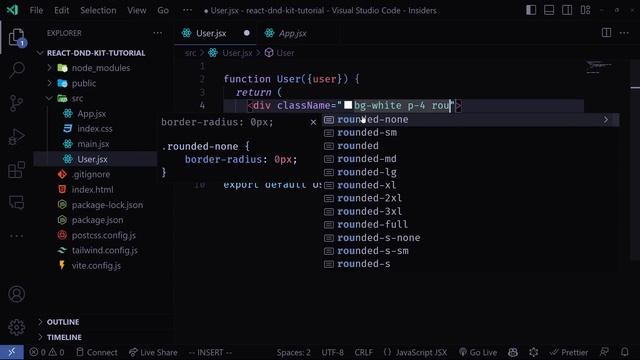Open the Go menu

pos(163,10)
